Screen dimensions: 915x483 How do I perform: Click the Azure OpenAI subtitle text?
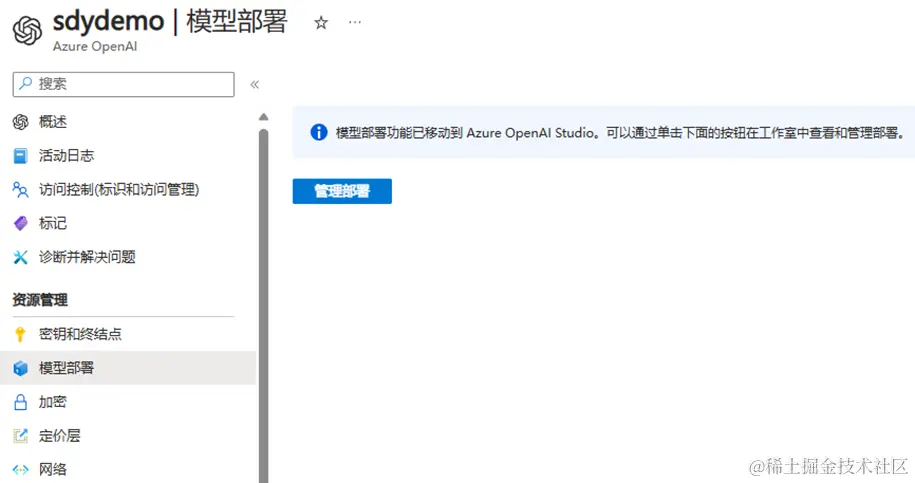[x=95, y=47]
